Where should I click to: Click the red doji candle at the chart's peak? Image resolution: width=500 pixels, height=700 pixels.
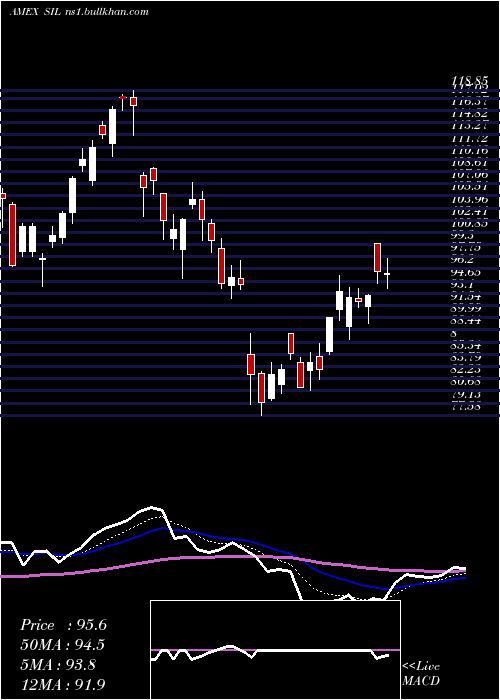pyautogui.click(x=123, y=97)
